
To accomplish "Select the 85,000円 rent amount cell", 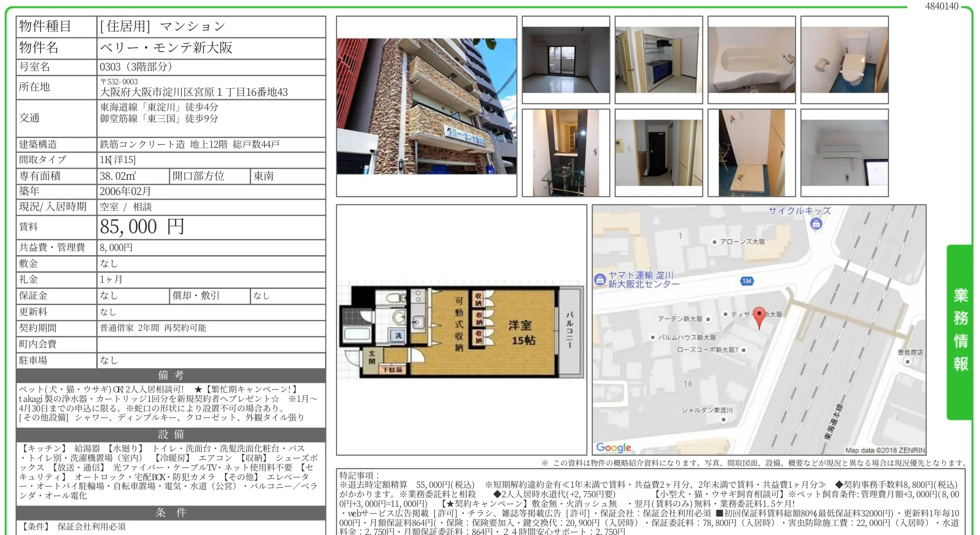I will pos(141,227).
